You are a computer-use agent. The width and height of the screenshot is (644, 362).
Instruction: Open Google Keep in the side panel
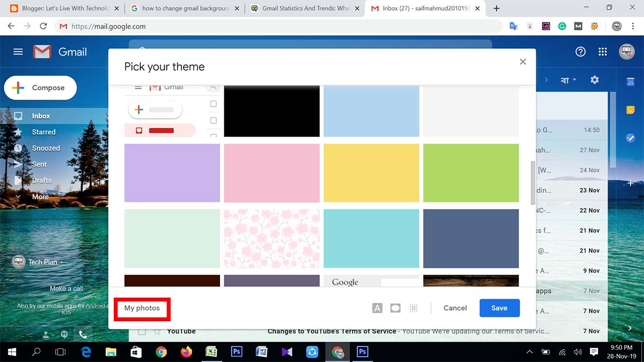[630, 109]
